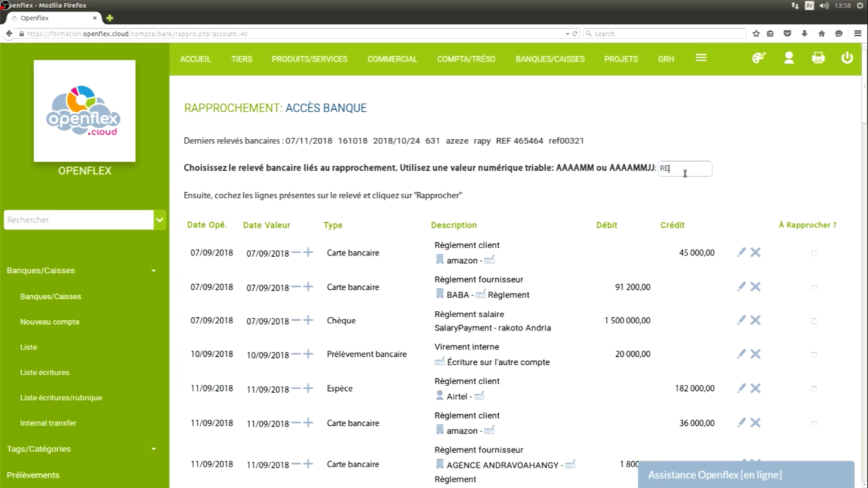Image resolution: width=868 pixels, height=488 pixels.
Task: Collapse the Banques/Caisses sidebar section
Action: click(x=153, y=271)
